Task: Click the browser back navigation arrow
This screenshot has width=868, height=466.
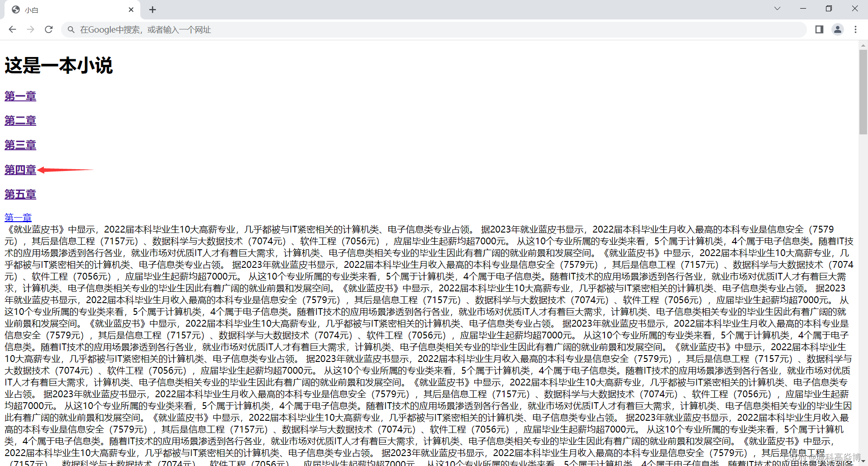Action: [x=12, y=29]
